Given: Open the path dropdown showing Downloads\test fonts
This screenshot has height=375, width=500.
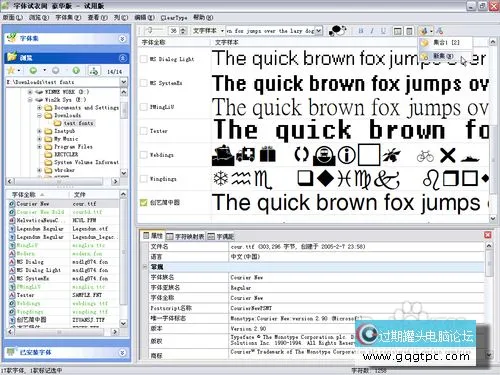Looking at the screenshot, I should pyautogui.click(x=124, y=82).
